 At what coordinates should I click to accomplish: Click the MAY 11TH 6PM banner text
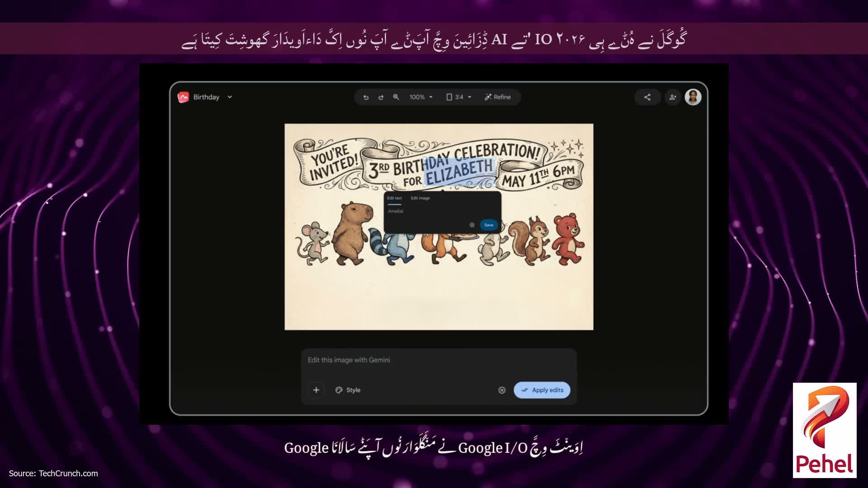538,176
